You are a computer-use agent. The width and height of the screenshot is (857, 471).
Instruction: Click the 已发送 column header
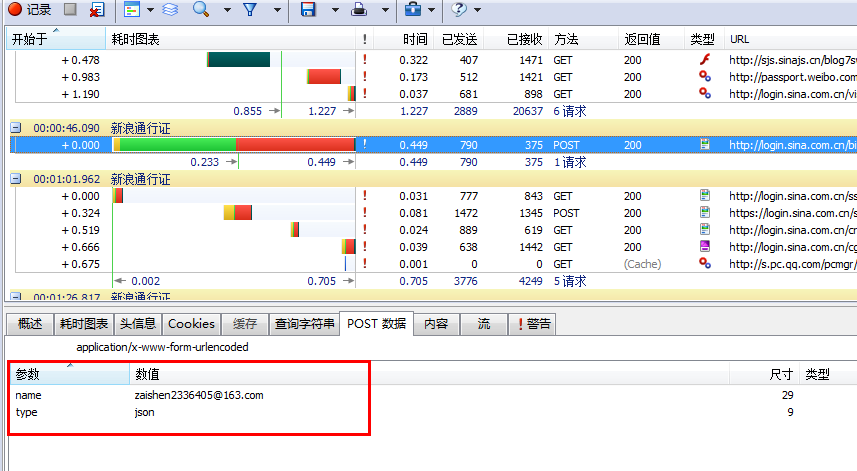pyautogui.click(x=459, y=39)
